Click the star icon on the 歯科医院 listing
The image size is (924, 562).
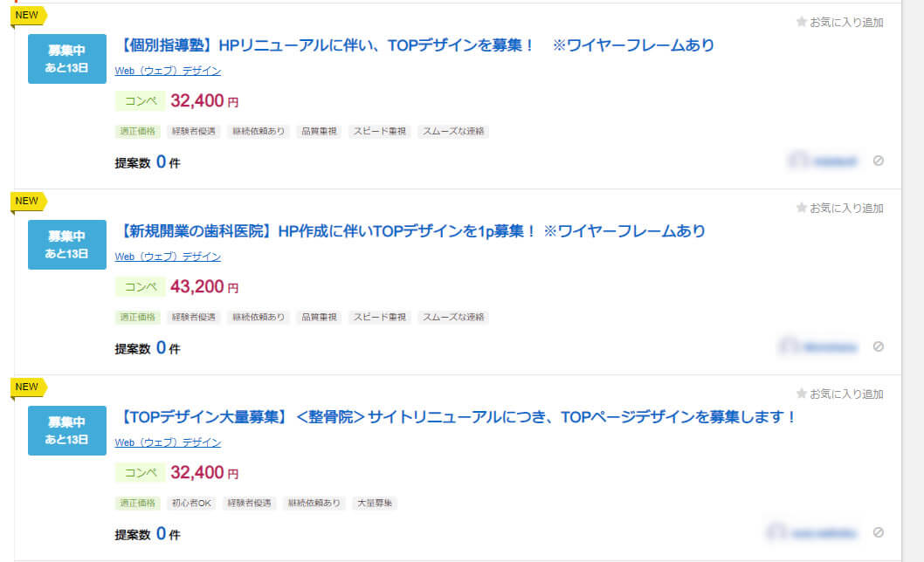pos(801,208)
